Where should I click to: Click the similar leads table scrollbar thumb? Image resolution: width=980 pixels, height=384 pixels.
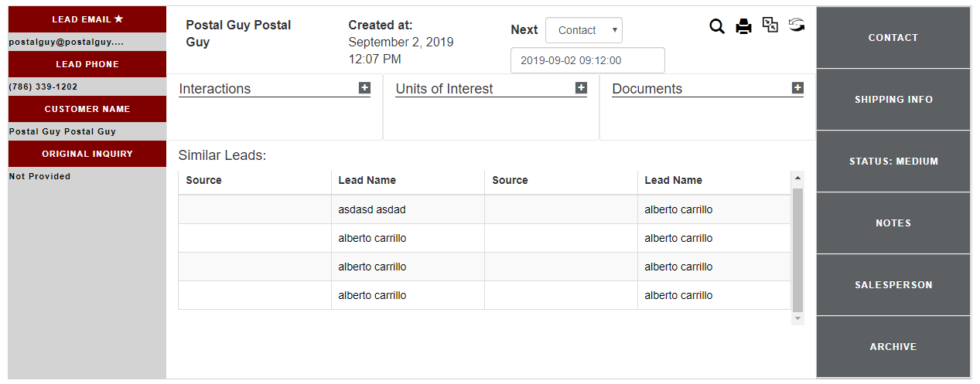pyautogui.click(x=797, y=250)
